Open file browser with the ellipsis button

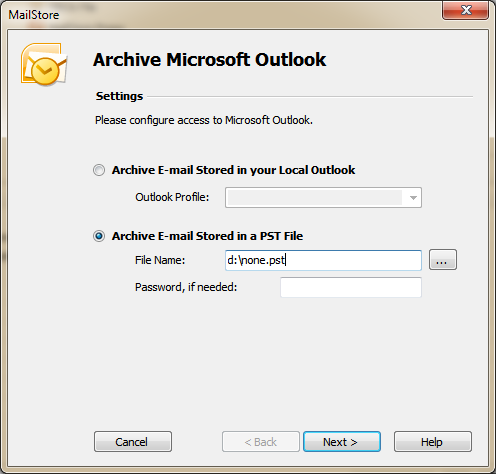tap(443, 260)
